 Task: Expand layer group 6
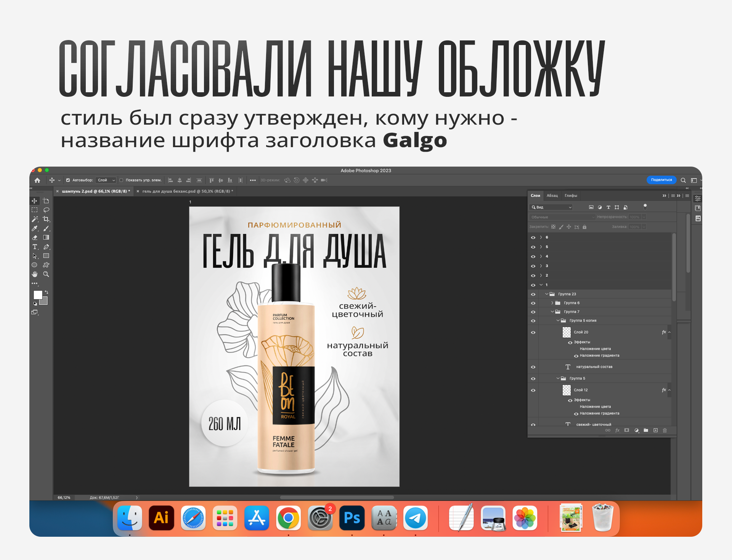(x=541, y=237)
